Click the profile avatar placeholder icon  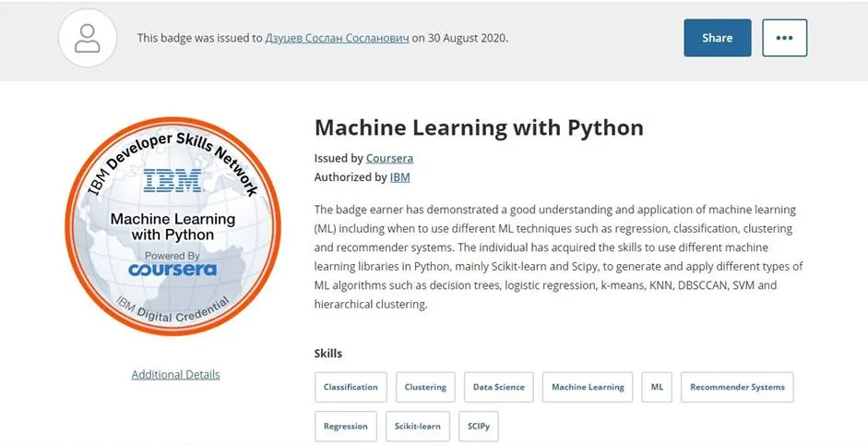click(x=88, y=38)
